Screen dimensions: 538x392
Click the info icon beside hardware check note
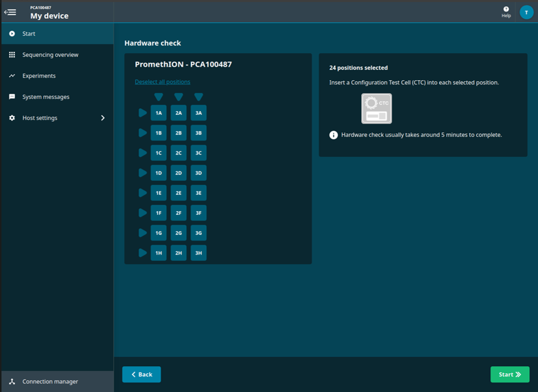click(333, 135)
